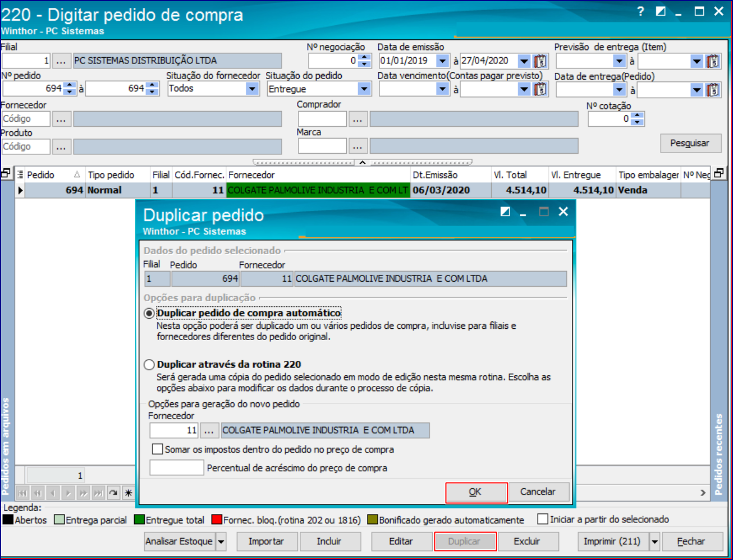This screenshot has width=733, height=560.
Task: Collapse filter panel using chevron splitter
Action: click(363, 162)
